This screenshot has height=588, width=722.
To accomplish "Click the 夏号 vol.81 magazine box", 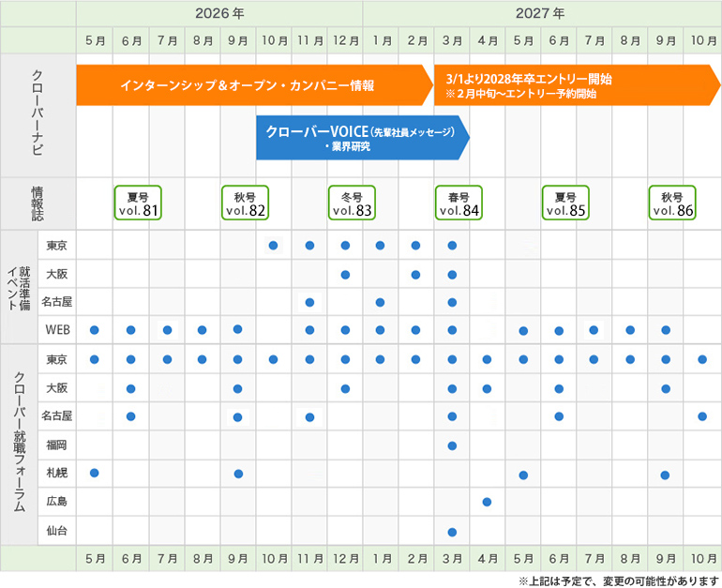I will coord(138,204).
